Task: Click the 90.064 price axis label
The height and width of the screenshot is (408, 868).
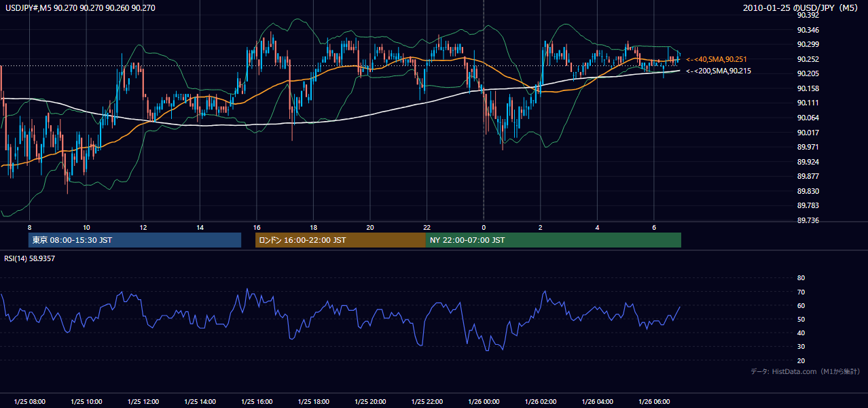Action: tap(807, 118)
